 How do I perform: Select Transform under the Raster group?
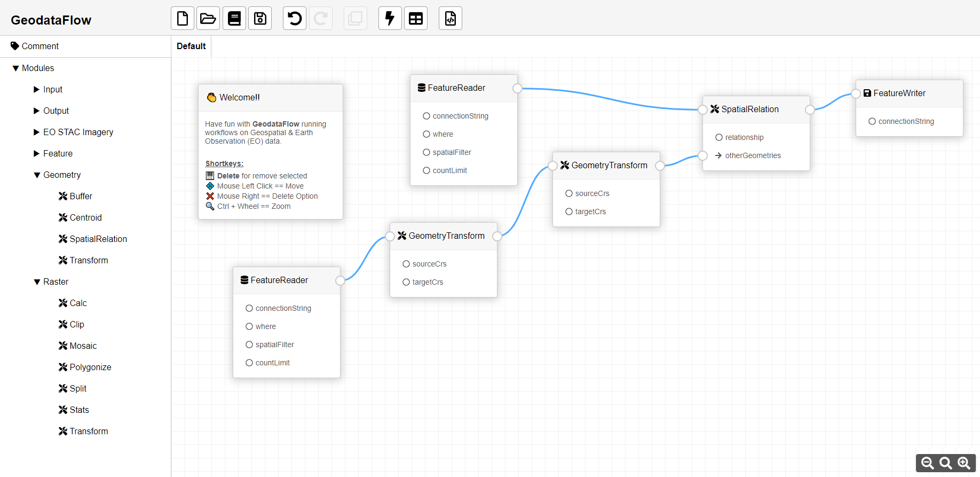click(83, 431)
